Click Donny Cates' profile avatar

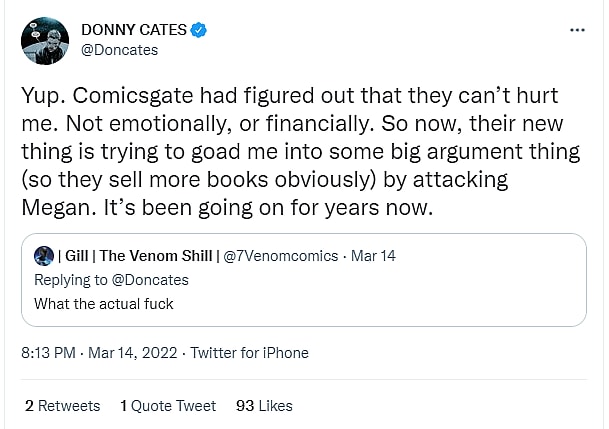point(45,41)
